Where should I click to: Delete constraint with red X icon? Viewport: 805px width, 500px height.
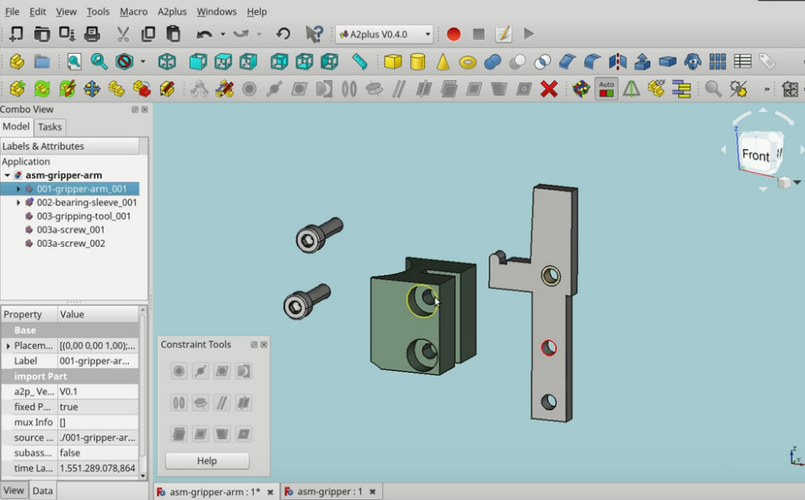pos(549,89)
